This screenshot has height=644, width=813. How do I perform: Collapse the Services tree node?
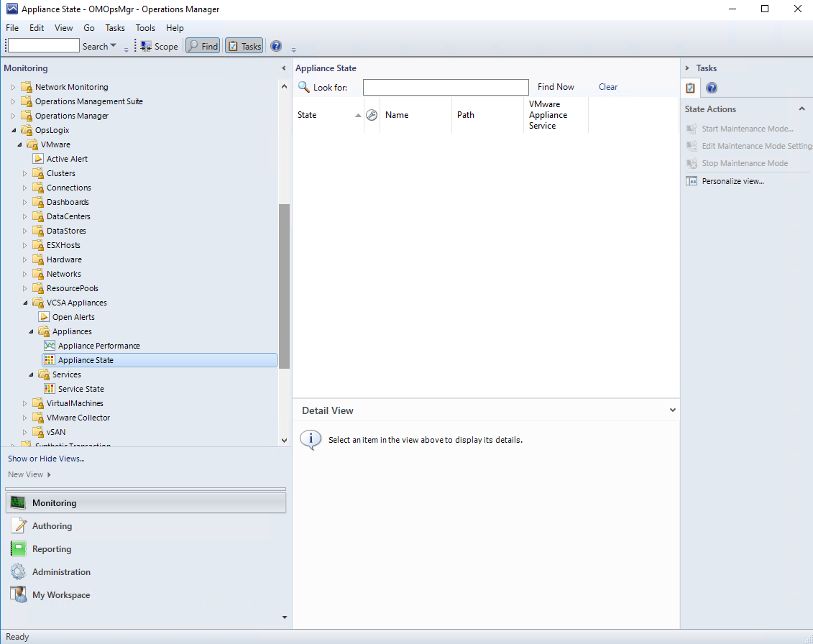[x=31, y=374]
